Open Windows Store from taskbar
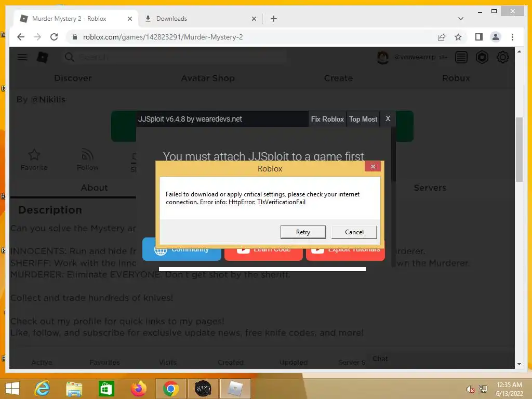This screenshot has height=399, width=532. click(106, 389)
